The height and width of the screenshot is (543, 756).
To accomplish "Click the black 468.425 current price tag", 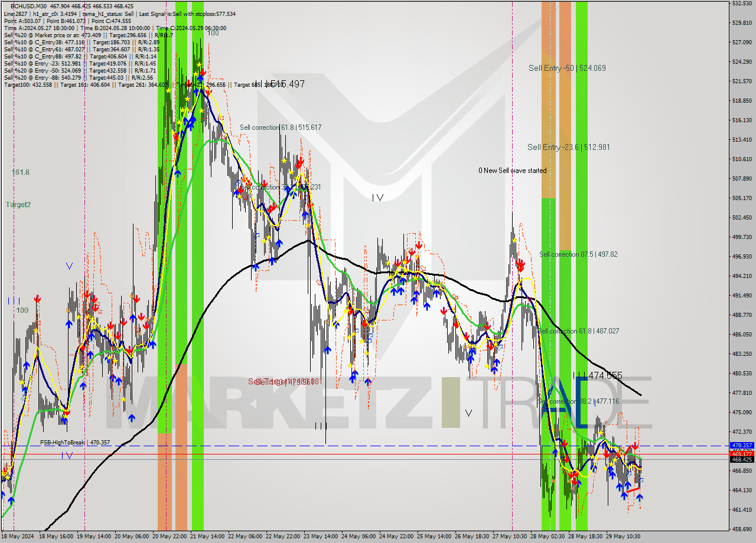I will [x=742, y=459].
